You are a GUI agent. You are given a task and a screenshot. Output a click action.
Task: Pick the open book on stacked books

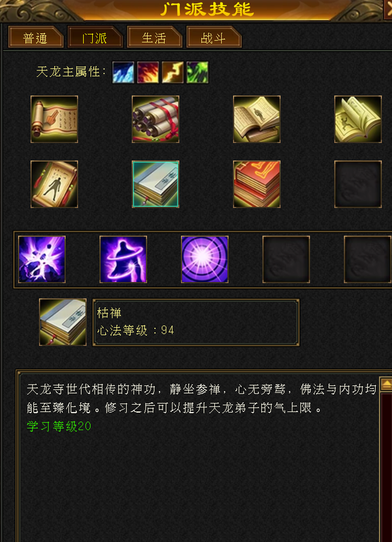[x=257, y=120]
